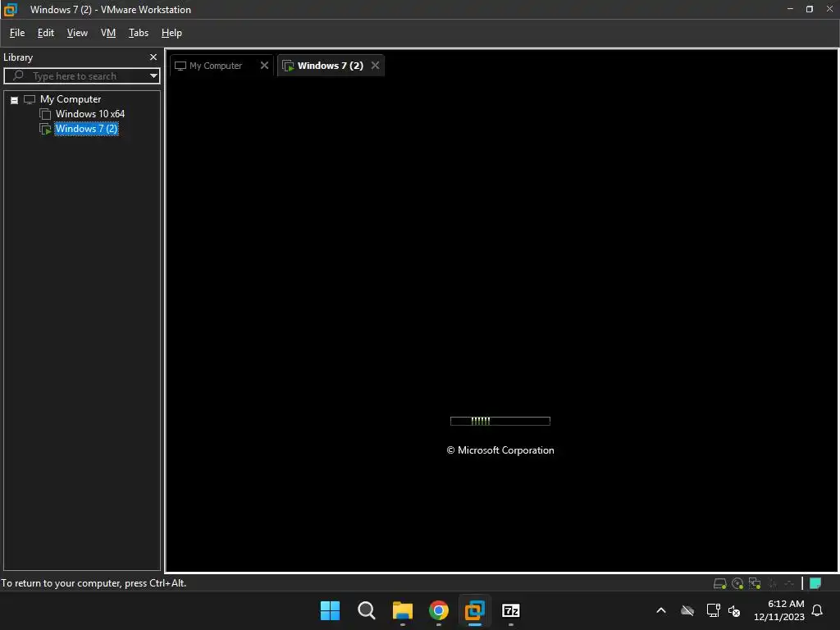Viewport: 840px width, 630px height.
Task: Minimize the VMware Workstation window
Action: pyautogui.click(x=790, y=9)
